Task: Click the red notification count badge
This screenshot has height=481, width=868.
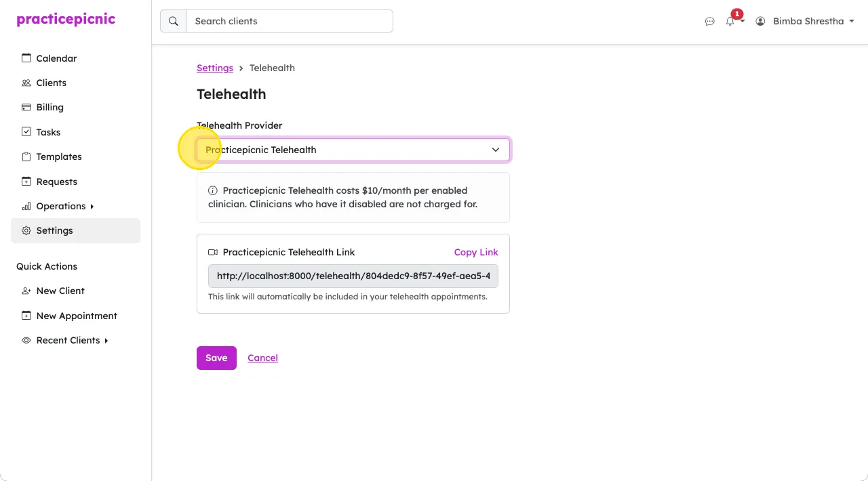Action: tap(737, 14)
